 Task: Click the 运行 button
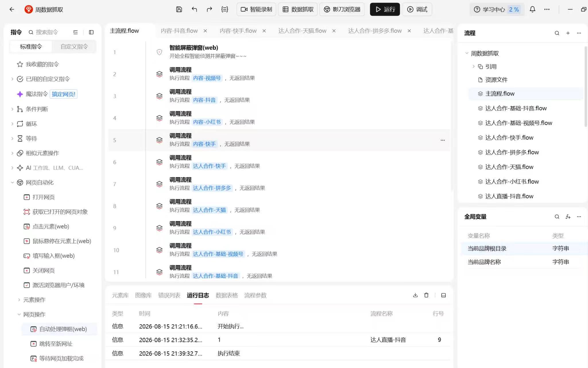tap(385, 9)
